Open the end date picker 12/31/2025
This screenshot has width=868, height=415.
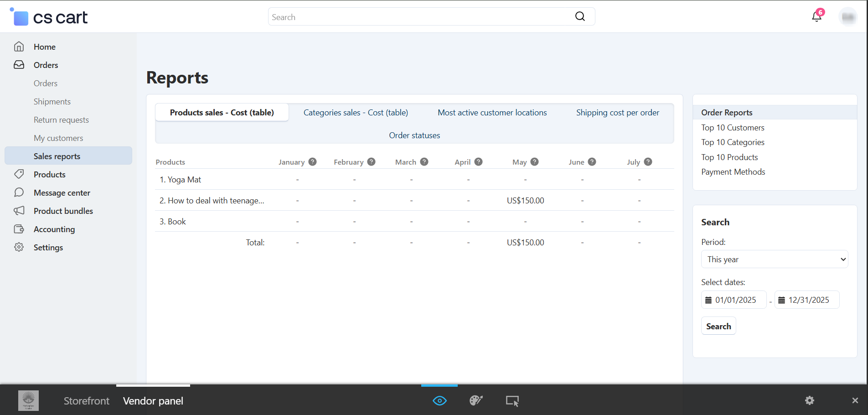pos(807,300)
